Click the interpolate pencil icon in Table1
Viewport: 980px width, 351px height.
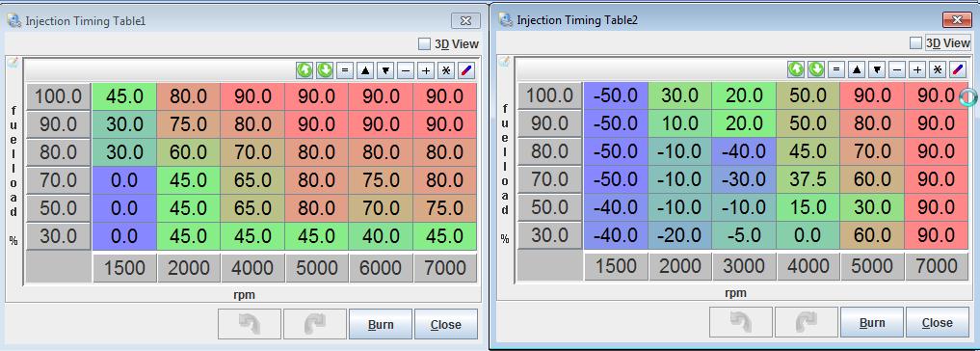pos(467,70)
